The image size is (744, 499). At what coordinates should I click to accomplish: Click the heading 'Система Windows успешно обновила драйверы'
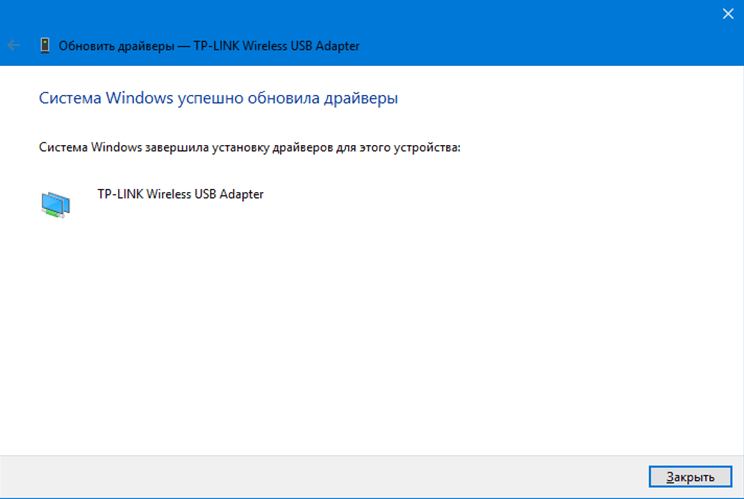(218, 98)
